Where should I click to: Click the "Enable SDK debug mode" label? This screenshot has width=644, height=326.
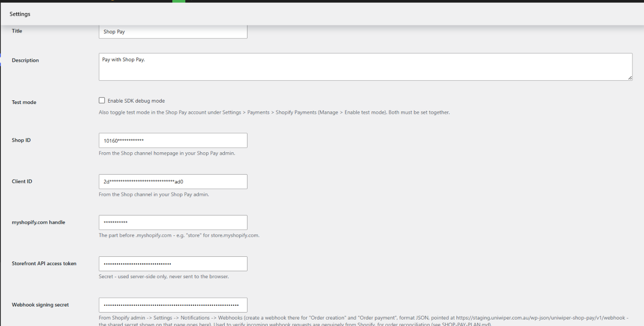136,101
